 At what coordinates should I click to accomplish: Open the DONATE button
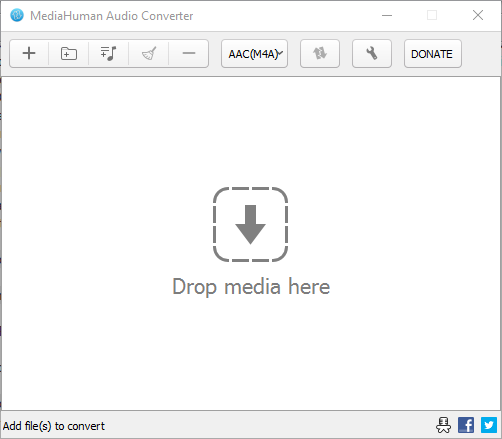pos(433,54)
